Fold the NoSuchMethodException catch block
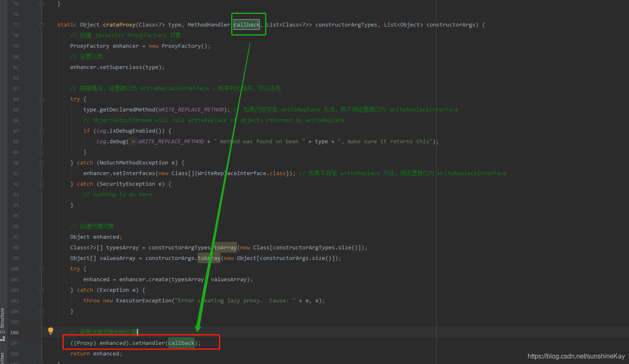 click(41, 163)
